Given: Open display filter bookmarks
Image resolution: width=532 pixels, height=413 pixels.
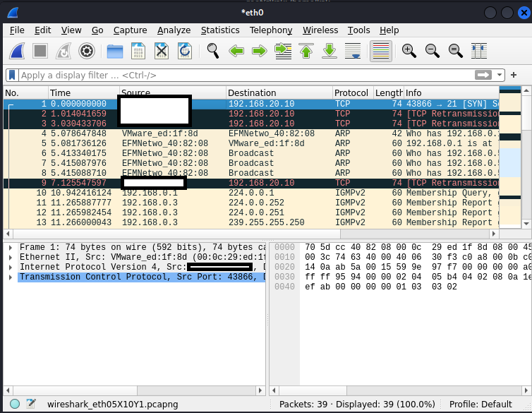Looking at the screenshot, I should point(12,75).
